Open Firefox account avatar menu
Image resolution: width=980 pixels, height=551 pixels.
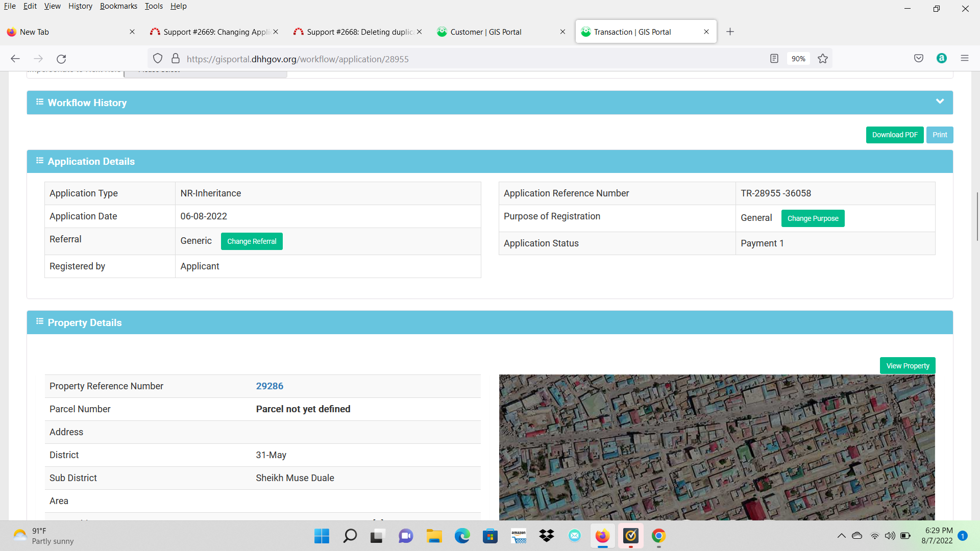coord(942,58)
